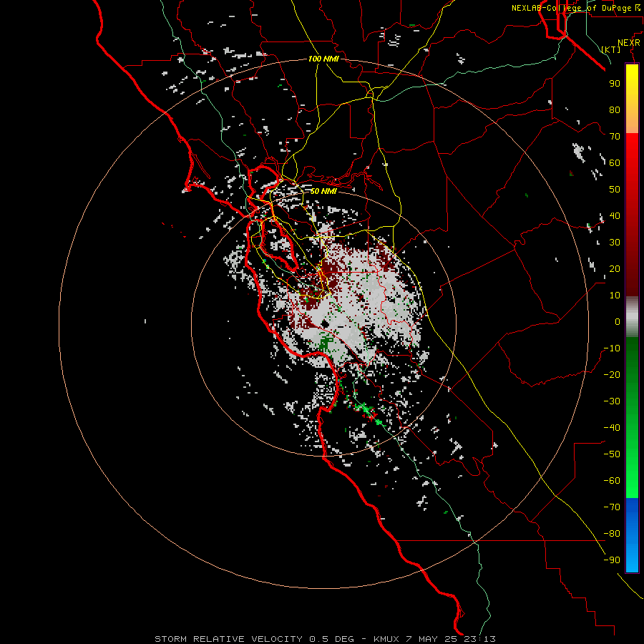Click the [KT] units label above color scale
This screenshot has width=644, height=644.
point(611,49)
